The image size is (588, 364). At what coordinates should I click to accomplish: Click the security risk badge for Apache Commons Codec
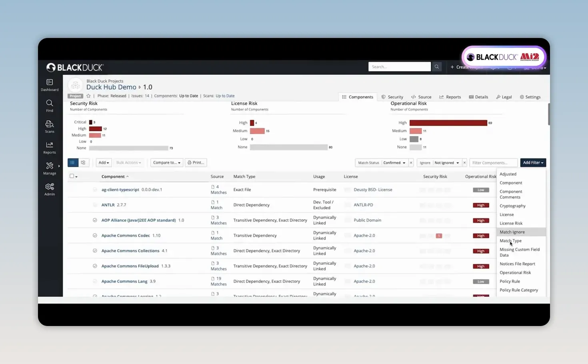439,236
